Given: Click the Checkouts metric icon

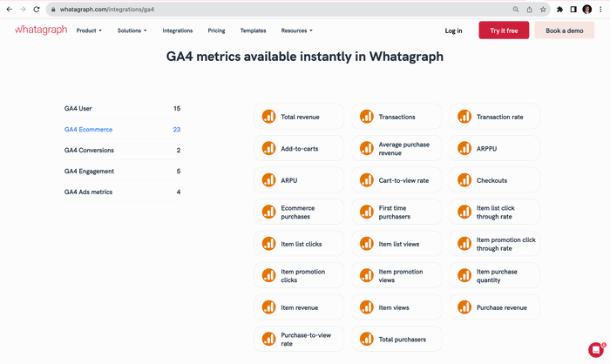Looking at the screenshot, I should (464, 180).
